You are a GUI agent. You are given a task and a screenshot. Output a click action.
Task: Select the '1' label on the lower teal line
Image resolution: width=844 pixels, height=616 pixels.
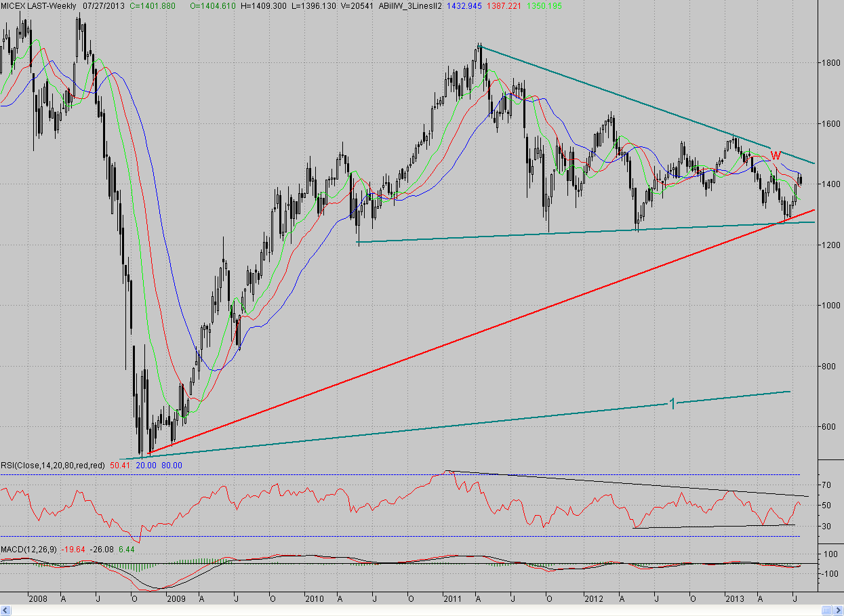pos(672,404)
